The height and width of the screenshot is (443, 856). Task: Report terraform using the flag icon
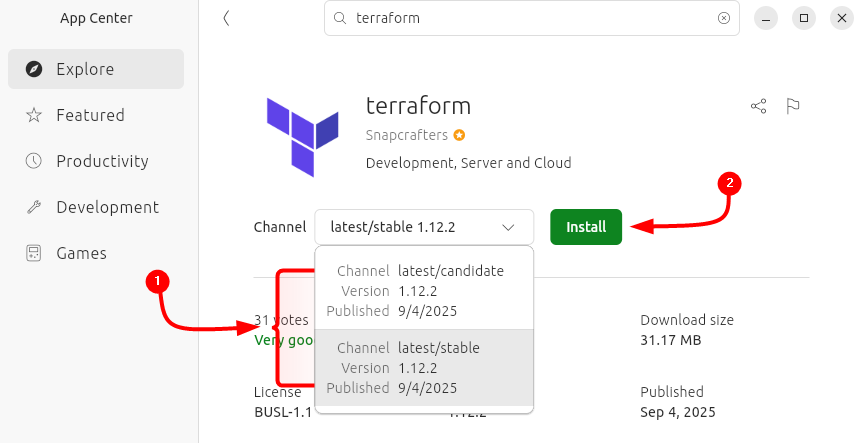(793, 106)
